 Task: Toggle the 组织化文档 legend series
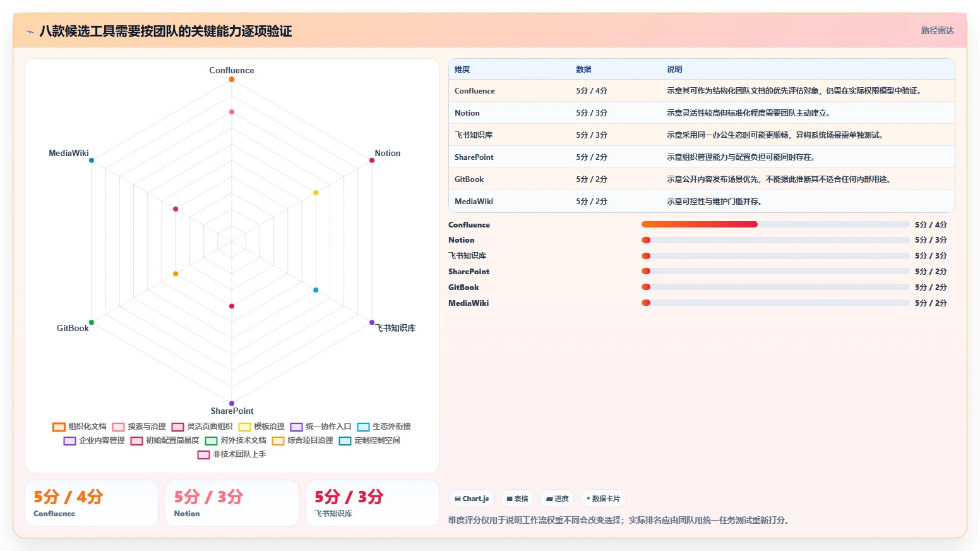[x=80, y=427]
